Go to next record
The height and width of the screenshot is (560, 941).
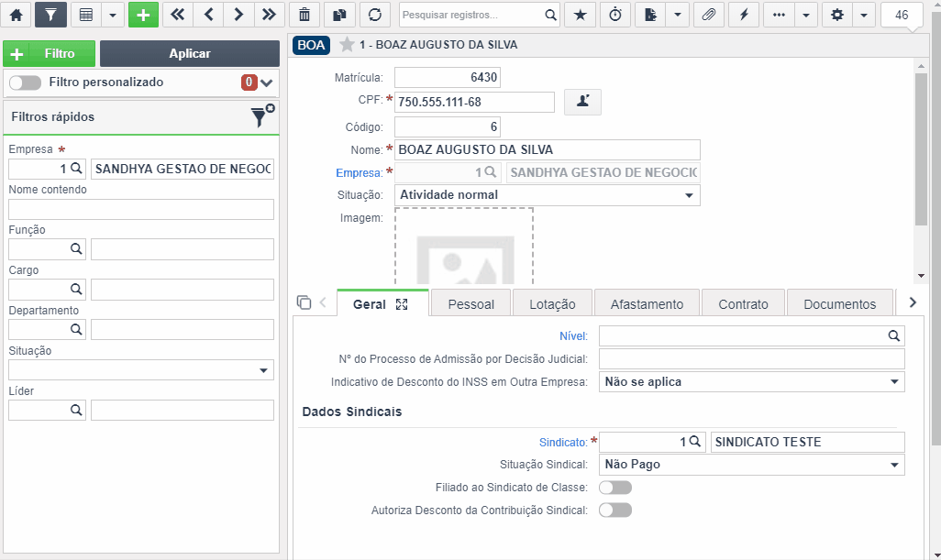(x=238, y=15)
